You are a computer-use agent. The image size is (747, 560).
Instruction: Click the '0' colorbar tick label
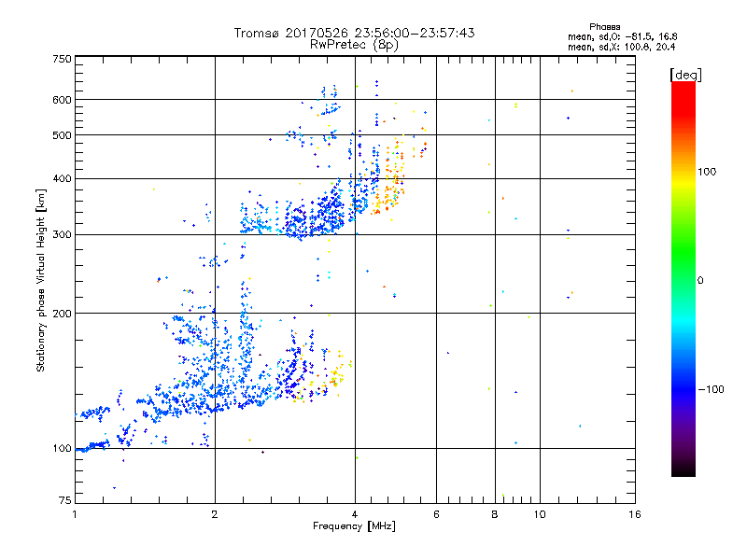point(700,281)
